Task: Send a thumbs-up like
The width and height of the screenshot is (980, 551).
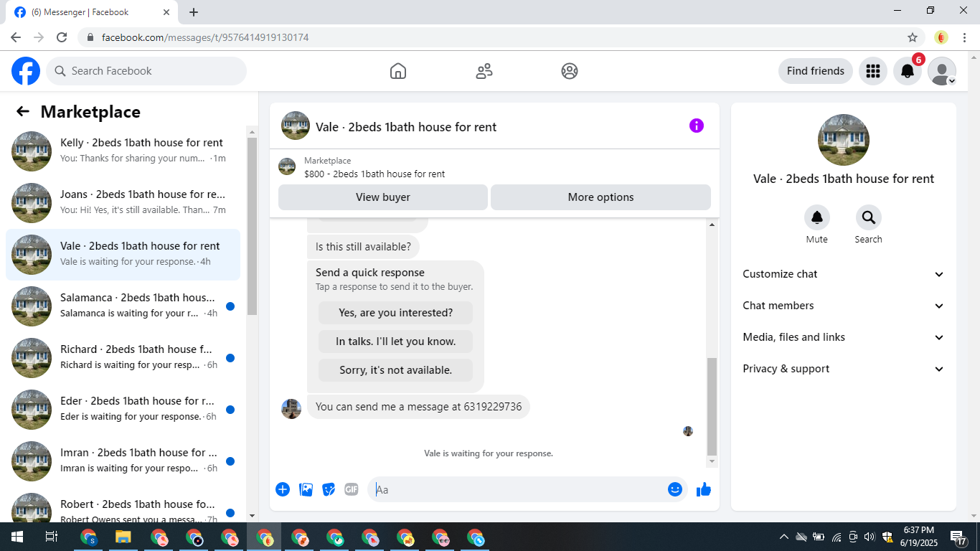Action: click(x=704, y=489)
